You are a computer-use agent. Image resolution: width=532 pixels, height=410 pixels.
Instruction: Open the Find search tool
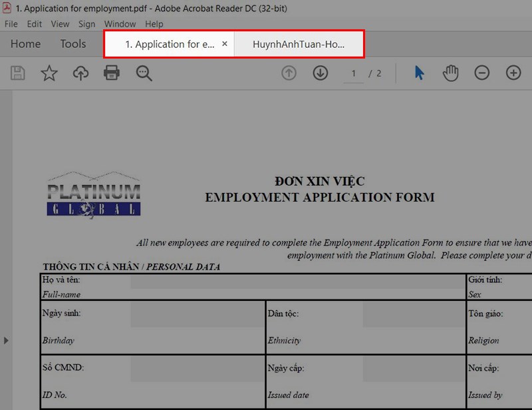click(144, 73)
